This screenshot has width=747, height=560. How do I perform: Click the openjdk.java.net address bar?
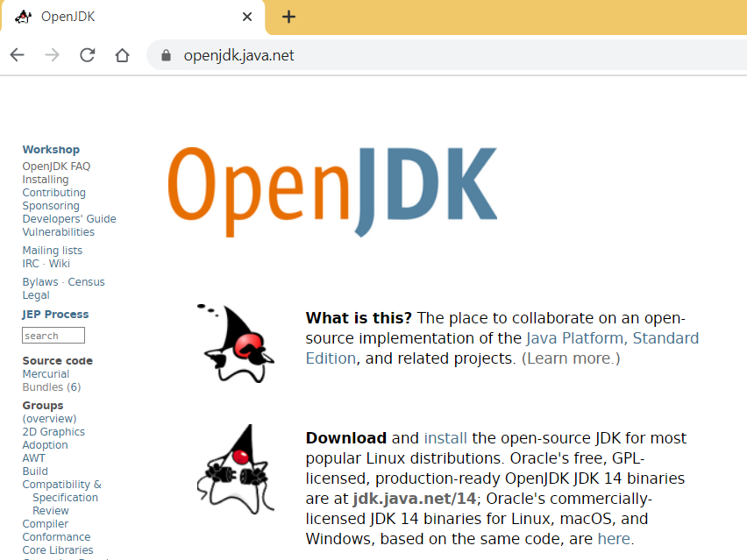[x=448, y=55]
